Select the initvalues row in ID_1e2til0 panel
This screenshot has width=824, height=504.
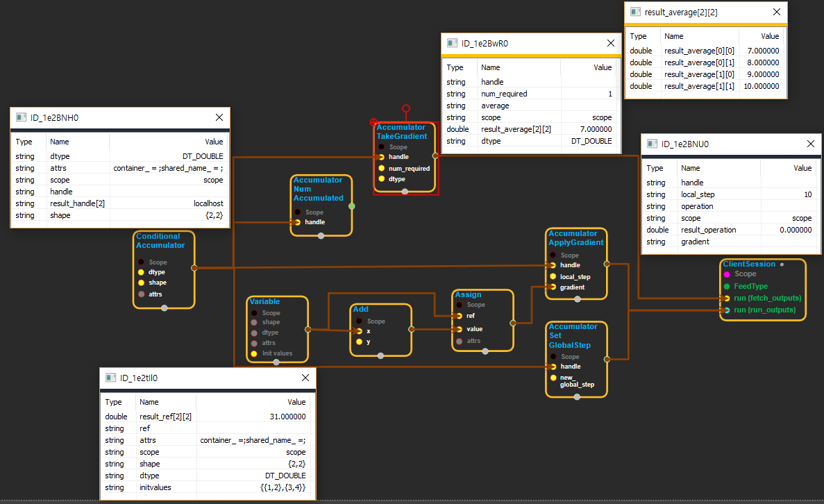pyautogui.click(x=208, y=487)
